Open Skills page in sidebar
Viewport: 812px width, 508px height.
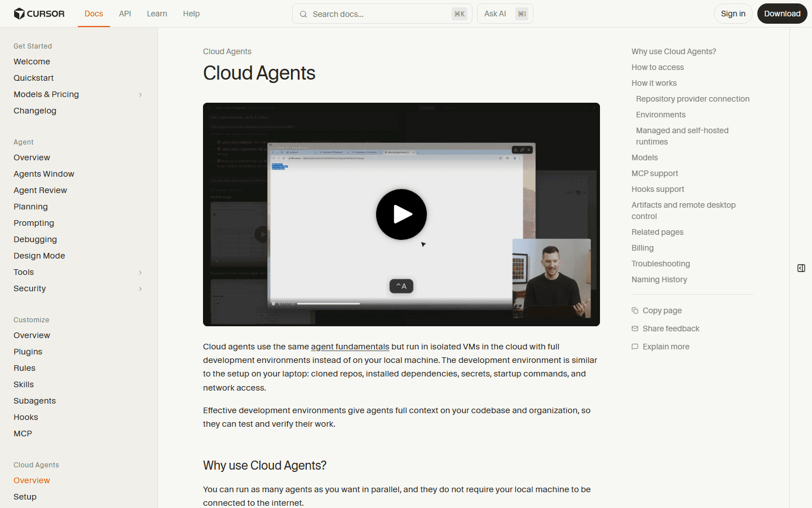[x=24, y=384]
